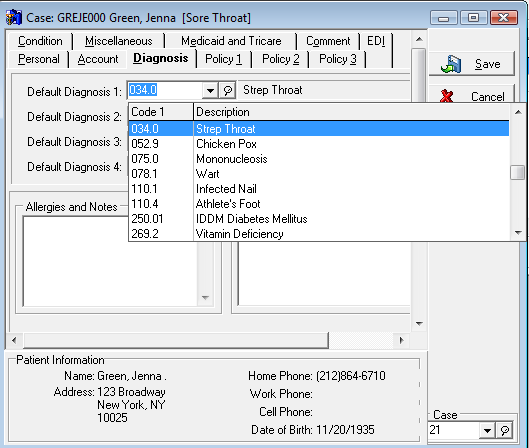This screenshot has width=529, height=448.
Task: Go to the Personal tab
Action: [39, 59]
